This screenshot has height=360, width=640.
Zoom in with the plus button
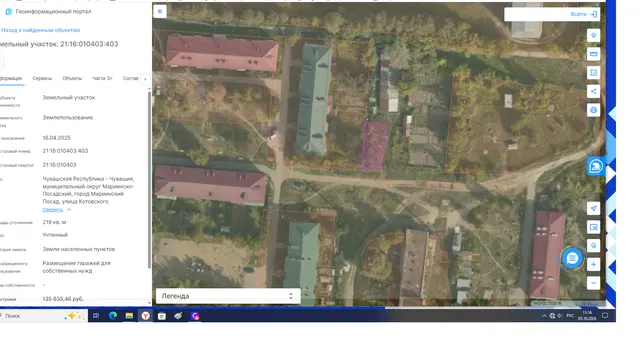pyautogui.click(x=593, y=264)
